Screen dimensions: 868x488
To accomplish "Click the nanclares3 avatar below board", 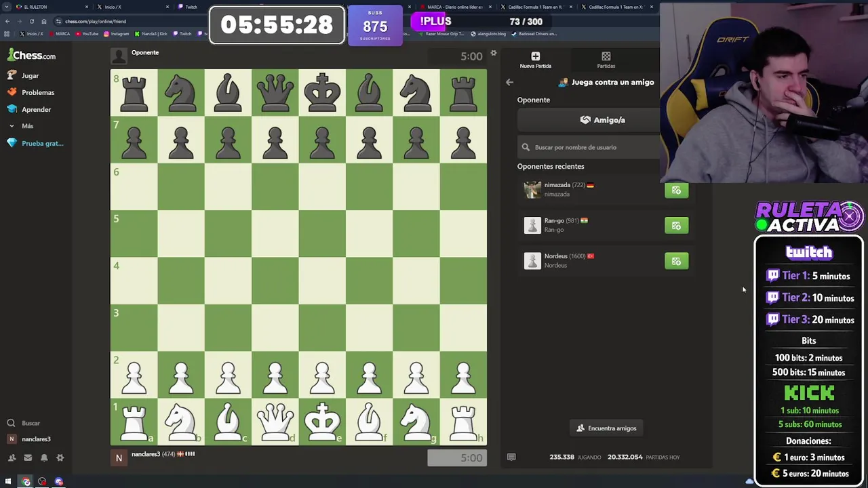I will [x=119, y=458].
